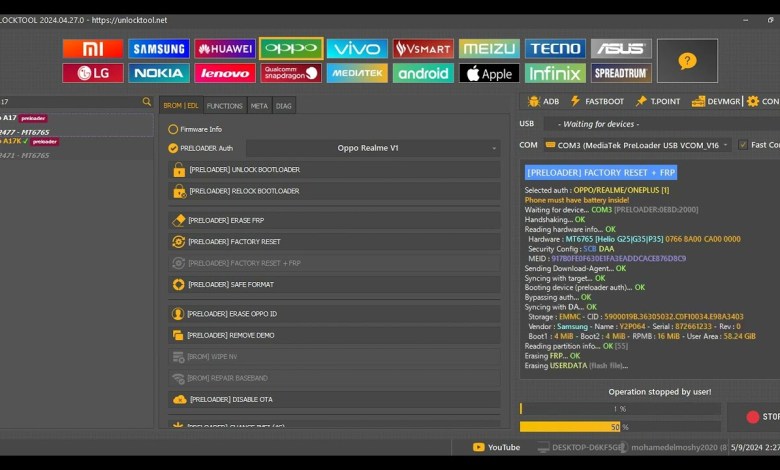Run PRELOADER Erase FRP
This screenshot has width=780, height=470.
pyautogui.click(x=334, y=220)
